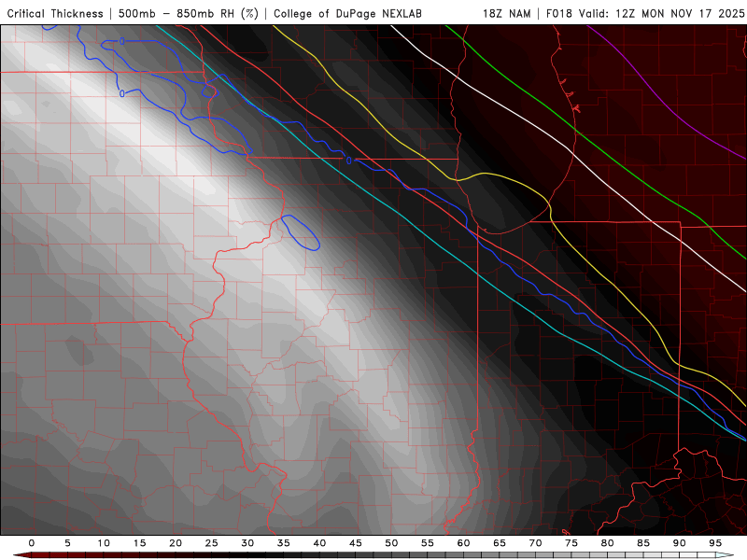Select the colorbar scale label "30"
Screen dimensions: 747x560
click(247, 543)
